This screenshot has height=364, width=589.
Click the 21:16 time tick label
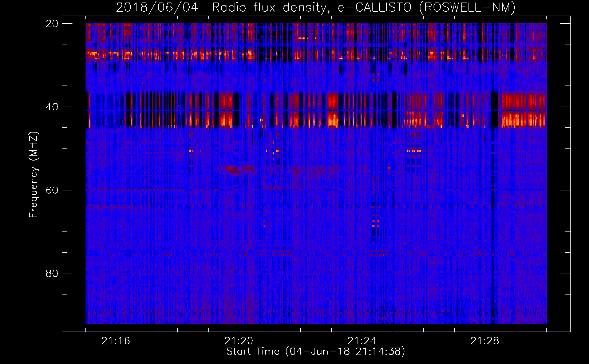[116, 341]
